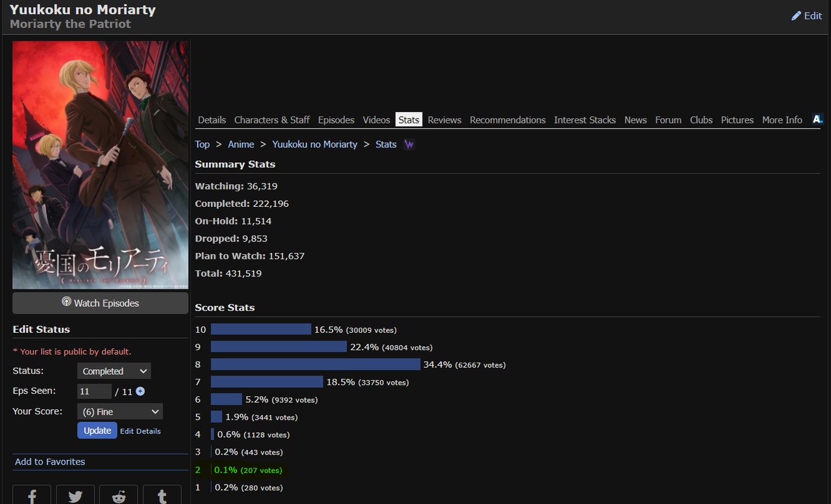Open the Recommendations tab
831x504 pixels.
508,120
